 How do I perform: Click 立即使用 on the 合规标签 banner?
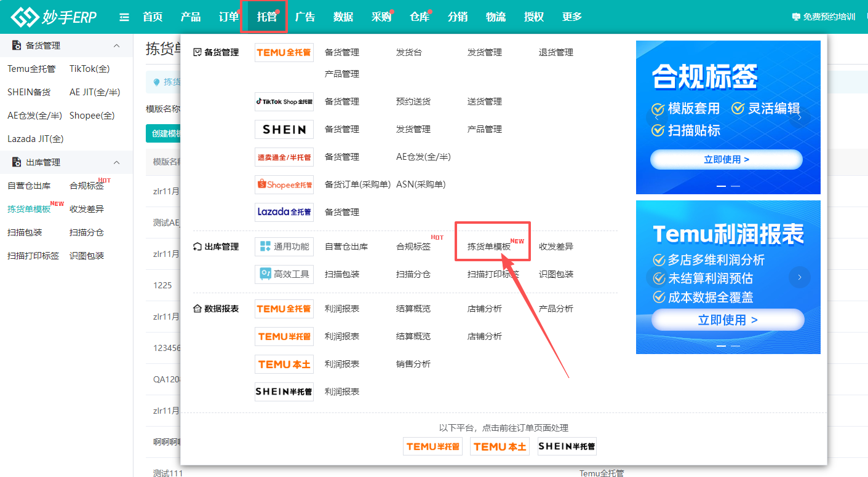[727, 159]
